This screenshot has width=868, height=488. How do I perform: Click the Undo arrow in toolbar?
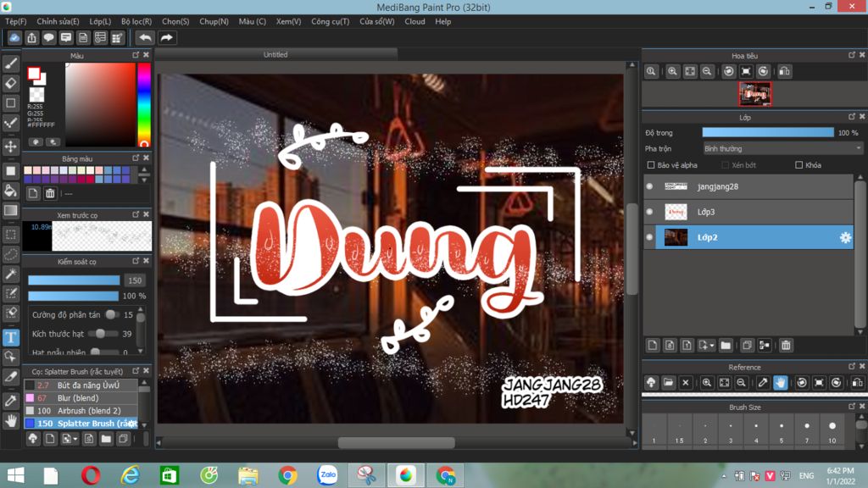(145, 37)
